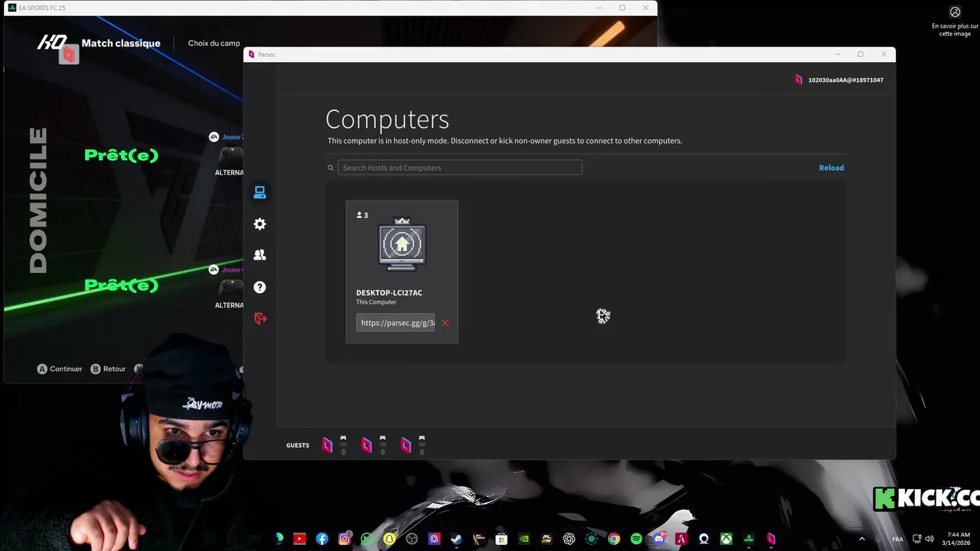The image size is (980, 551).
Task: Click the red log out icon in Parsec
Action: pyautogui.click(x=260, y=318)
